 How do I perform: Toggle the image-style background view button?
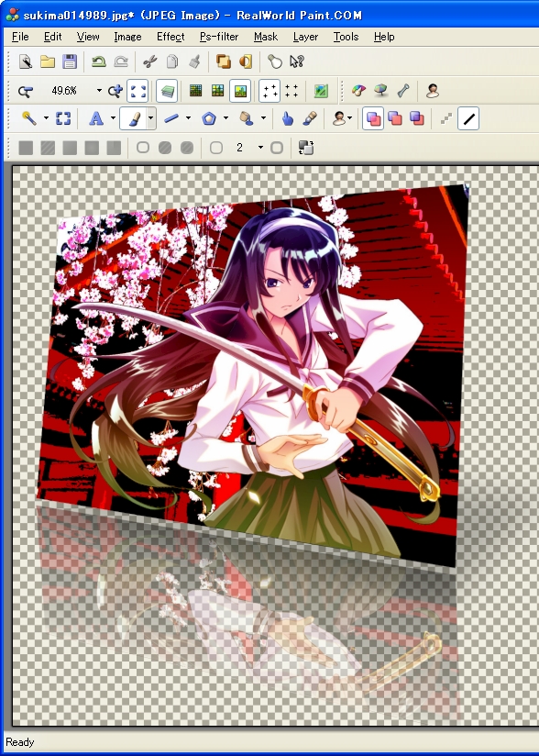point(240,91)
